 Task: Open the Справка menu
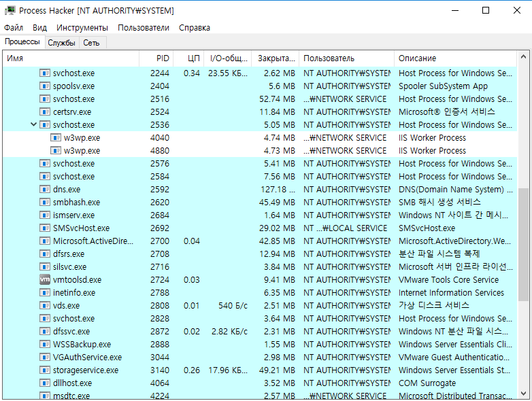195,27
